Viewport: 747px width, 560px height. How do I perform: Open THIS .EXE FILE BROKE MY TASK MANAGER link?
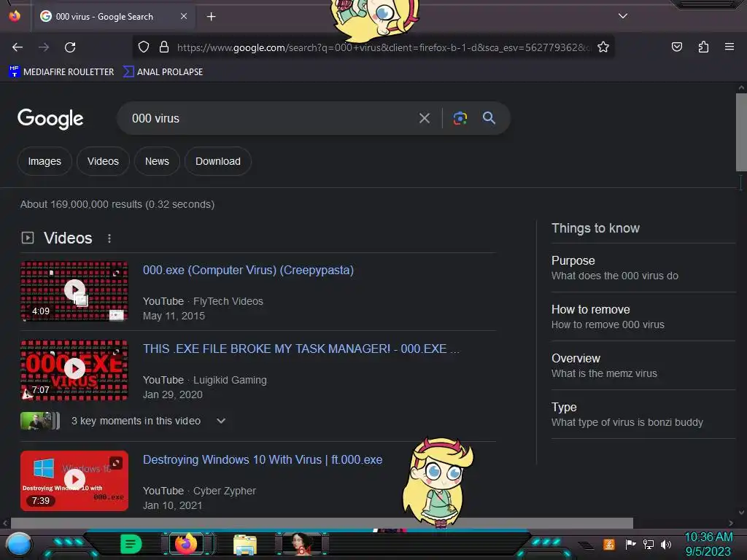pyautogui.click(x=301, y=349)
